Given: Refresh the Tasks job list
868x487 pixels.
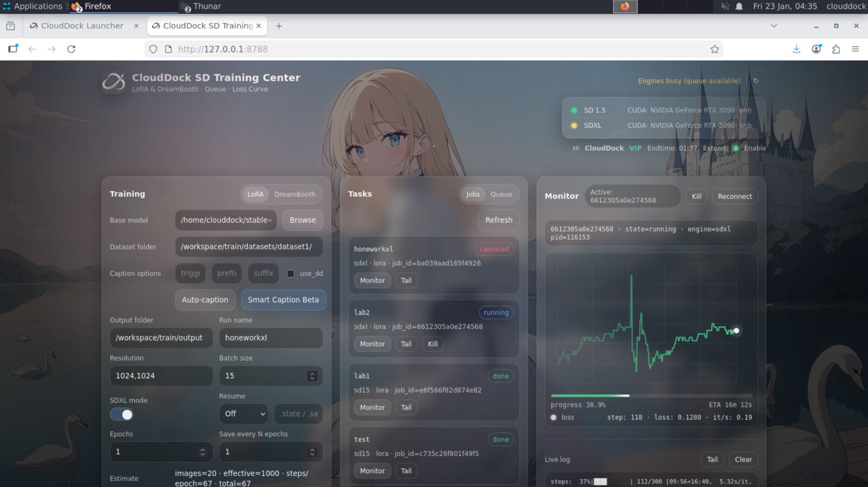Looking at the screenshot, I should coord(499,220).
